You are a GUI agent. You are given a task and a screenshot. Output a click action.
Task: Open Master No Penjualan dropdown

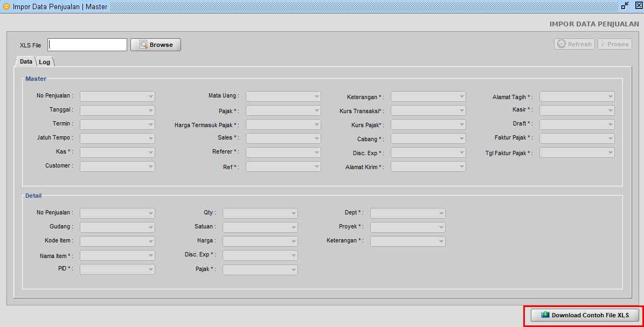pyautogui.click(x=117, y=96)
